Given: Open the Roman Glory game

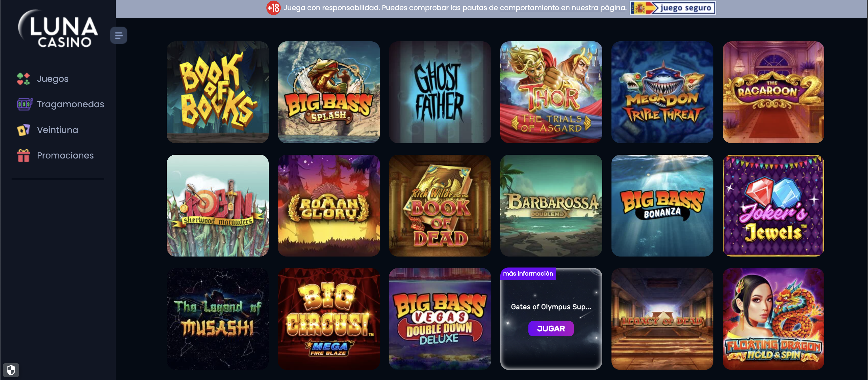Looking at the screenshot, I should (x=329, y=206).
